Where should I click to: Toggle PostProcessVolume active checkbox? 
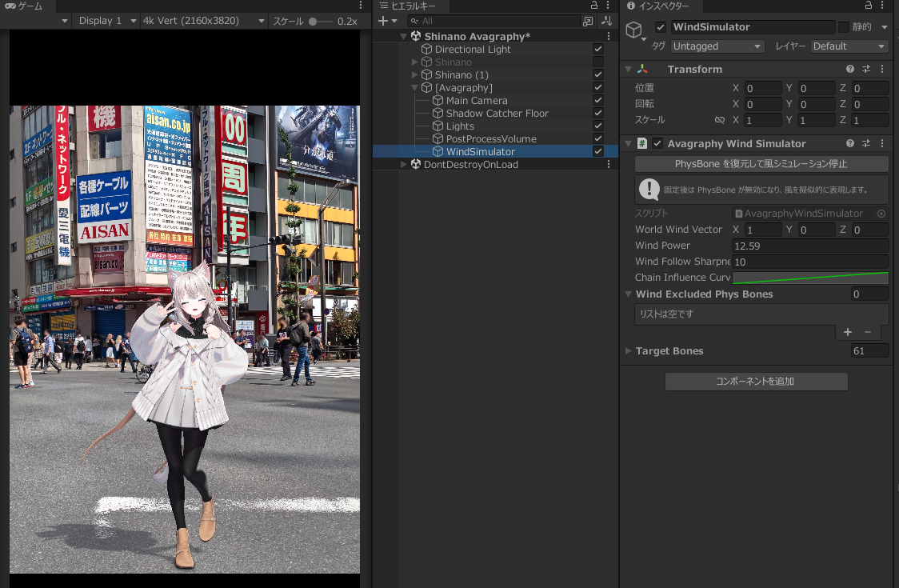pos(598,139)
